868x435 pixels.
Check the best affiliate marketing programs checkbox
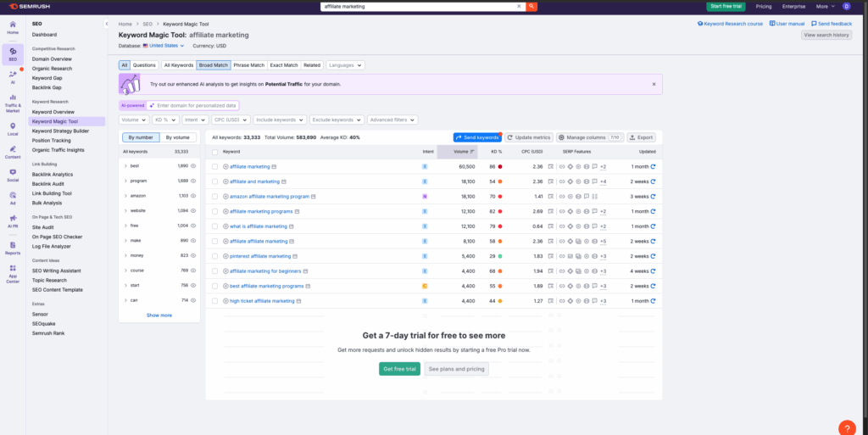pyautogui.click(x=214, y=286)
